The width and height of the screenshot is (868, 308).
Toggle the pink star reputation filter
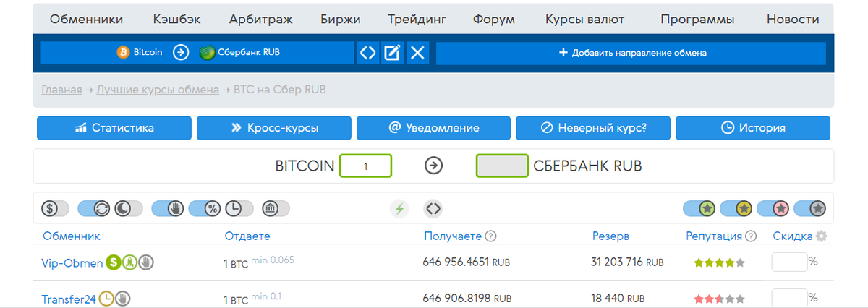[774, 209]
